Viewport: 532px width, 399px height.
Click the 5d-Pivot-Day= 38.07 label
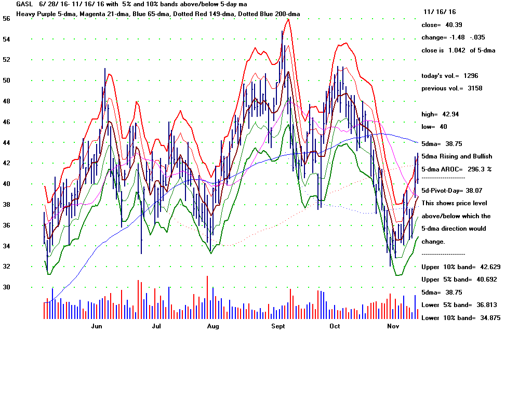[x=453, y=190]
